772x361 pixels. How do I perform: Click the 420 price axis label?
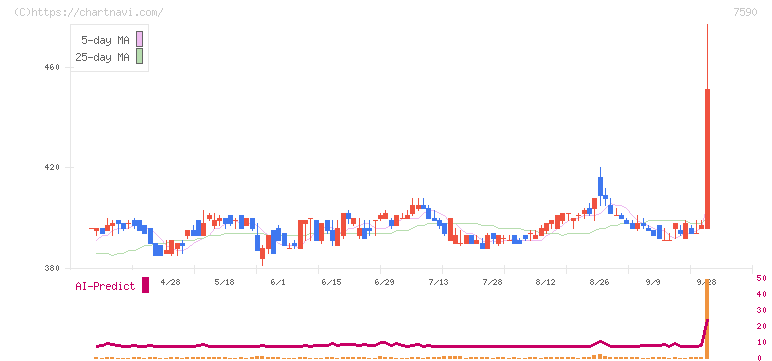[52, 167]
